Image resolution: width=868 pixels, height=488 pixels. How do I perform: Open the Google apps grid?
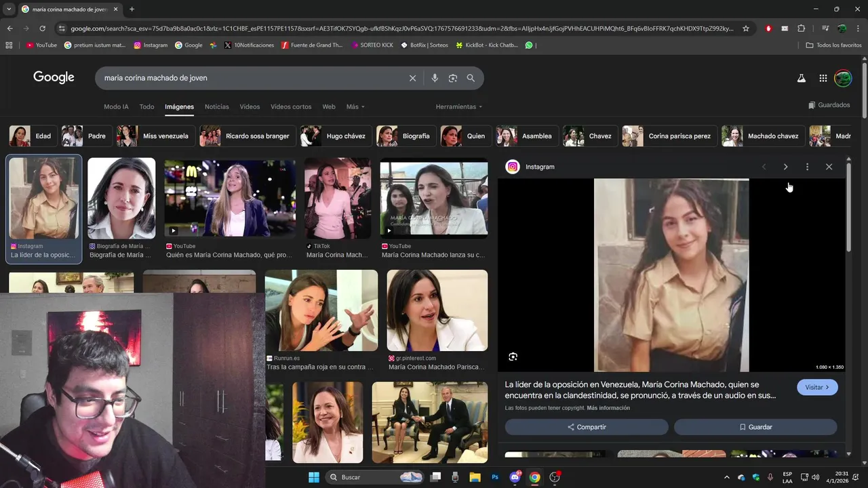coord(823,79)
